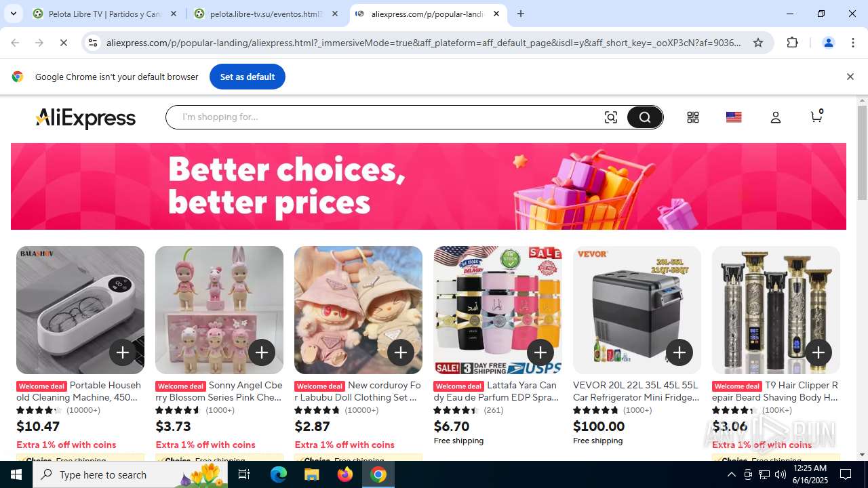Viewport: 868px width, 488px height.
Task: Add T9 Hair Clipper to cart
Action: pyautogui.click(x=818, y=352)
